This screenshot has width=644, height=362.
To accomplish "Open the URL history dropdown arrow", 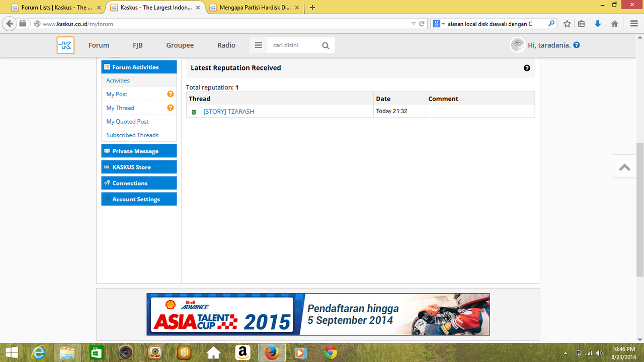I will (x=414, y=24).
